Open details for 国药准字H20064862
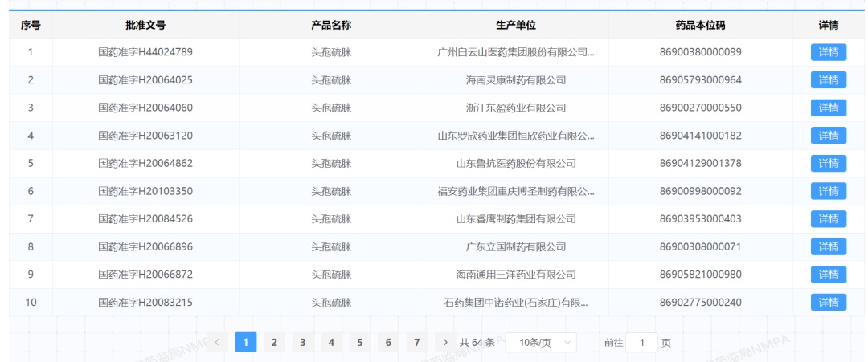Image resolution: width=868 pixels, height=362 pixels. pyautogui.click(x=828, y=164)
